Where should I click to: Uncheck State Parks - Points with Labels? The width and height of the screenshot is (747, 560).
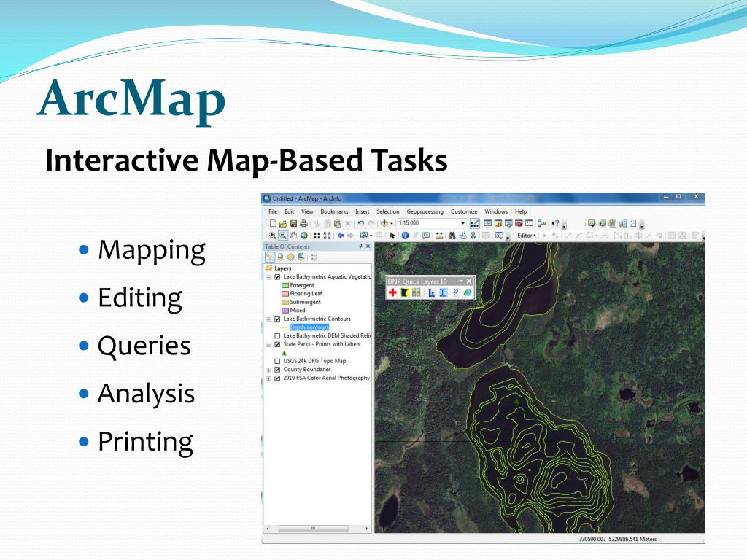[277, 344]
